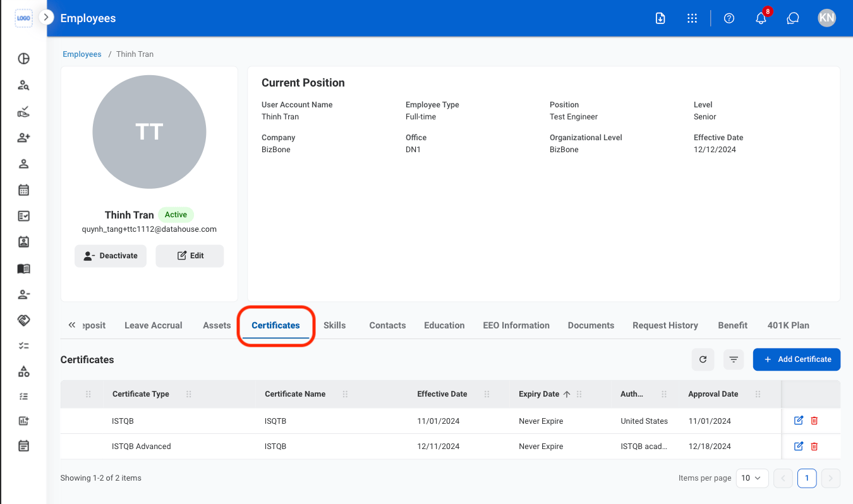Switch to the Contacts tab
The height and width of the screenshot is (504, 853).
coord(387,325)
